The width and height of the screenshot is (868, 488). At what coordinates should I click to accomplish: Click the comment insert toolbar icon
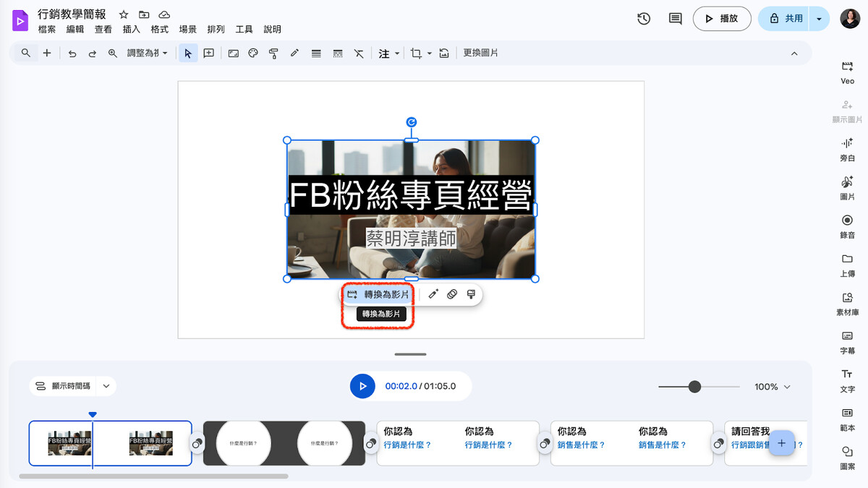209,53
